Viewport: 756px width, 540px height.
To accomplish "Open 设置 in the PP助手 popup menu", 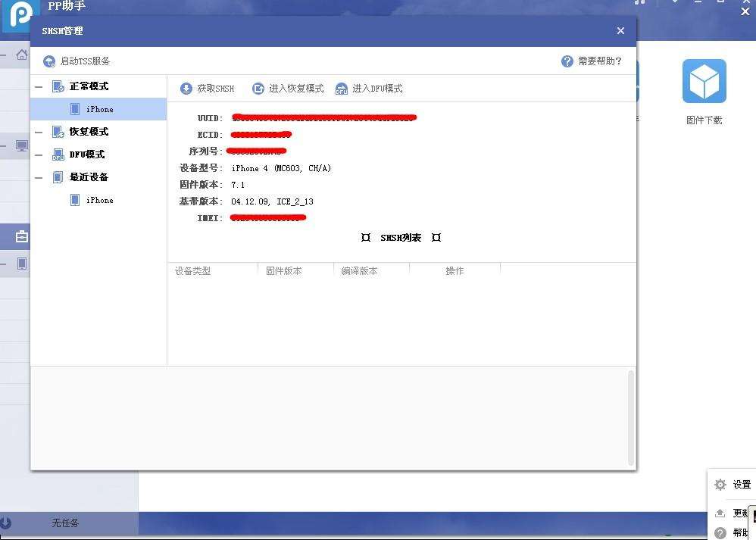I will pos(742,485).
